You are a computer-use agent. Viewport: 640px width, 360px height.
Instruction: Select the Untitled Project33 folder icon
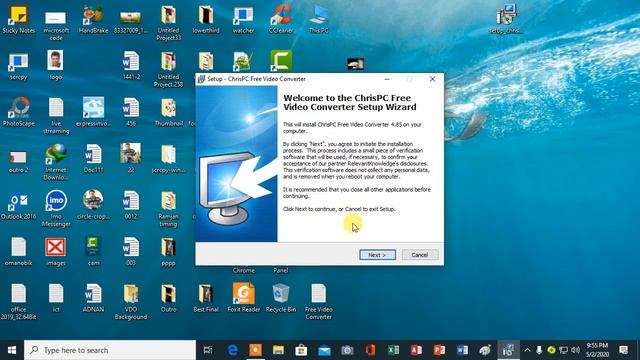pyautogui.click(x=168, y=23)
